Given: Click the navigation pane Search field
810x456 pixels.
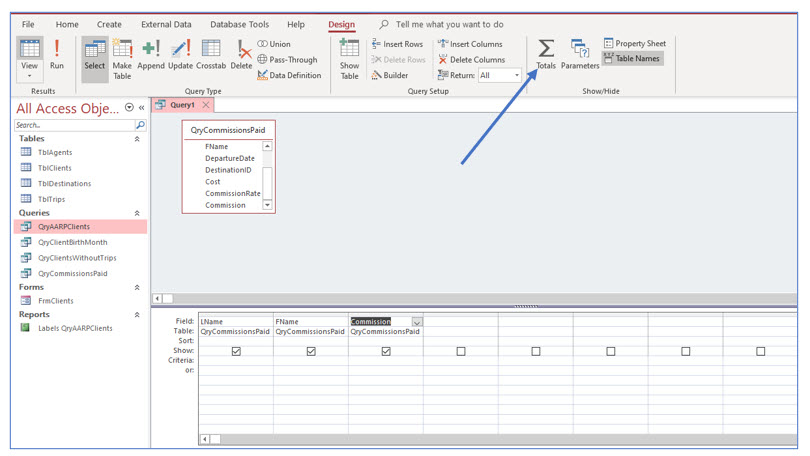Looking at the screenshot, I should [x=74, y=125].
